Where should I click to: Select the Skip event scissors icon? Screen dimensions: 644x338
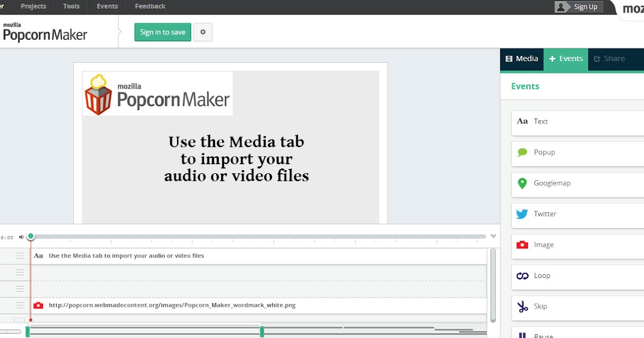(x=522, y=306)
